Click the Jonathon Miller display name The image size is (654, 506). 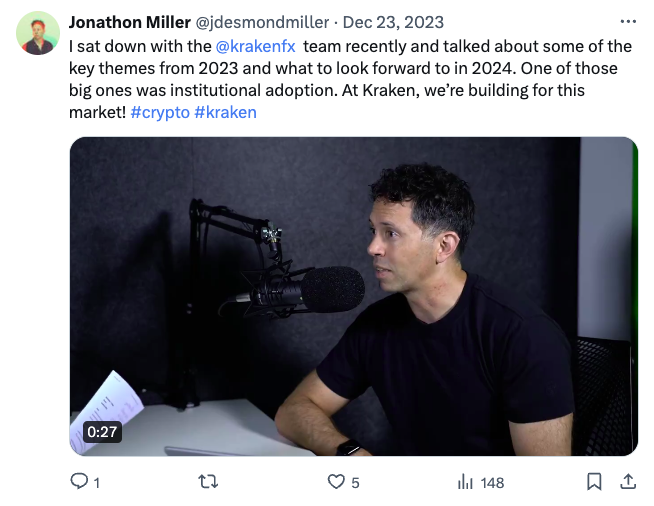pos(130,23)
